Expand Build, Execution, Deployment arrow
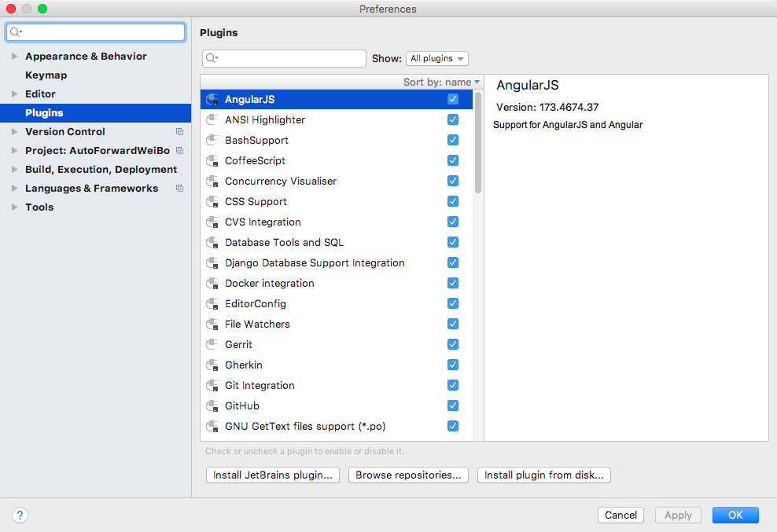The width and height of the screenshot is (777, 532). (14, 170)
